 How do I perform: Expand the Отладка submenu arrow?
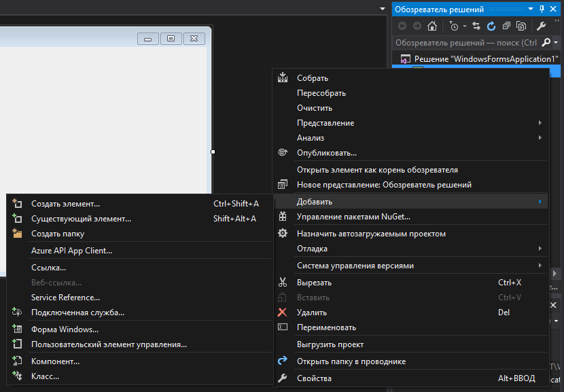pos(540,249)
